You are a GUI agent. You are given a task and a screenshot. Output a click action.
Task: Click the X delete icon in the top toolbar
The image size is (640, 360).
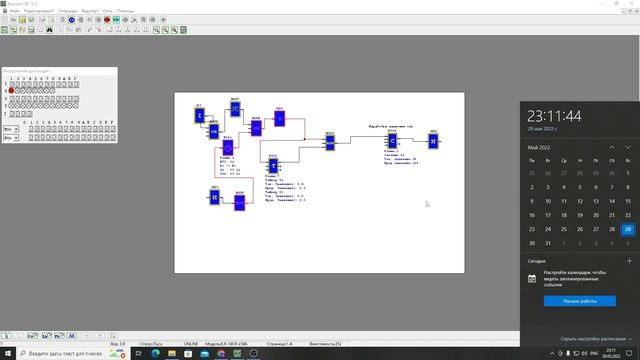tap(89, 20)
